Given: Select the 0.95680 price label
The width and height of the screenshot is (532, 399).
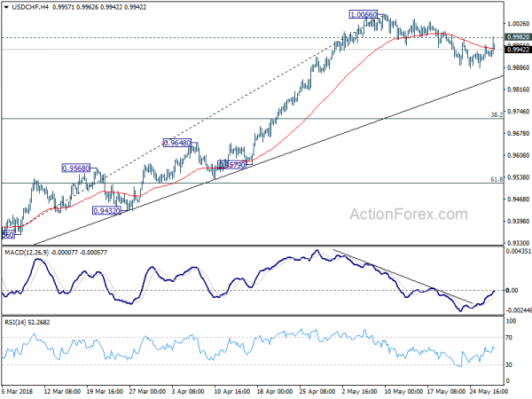Looking at the screenshot, I should point(76,168).
